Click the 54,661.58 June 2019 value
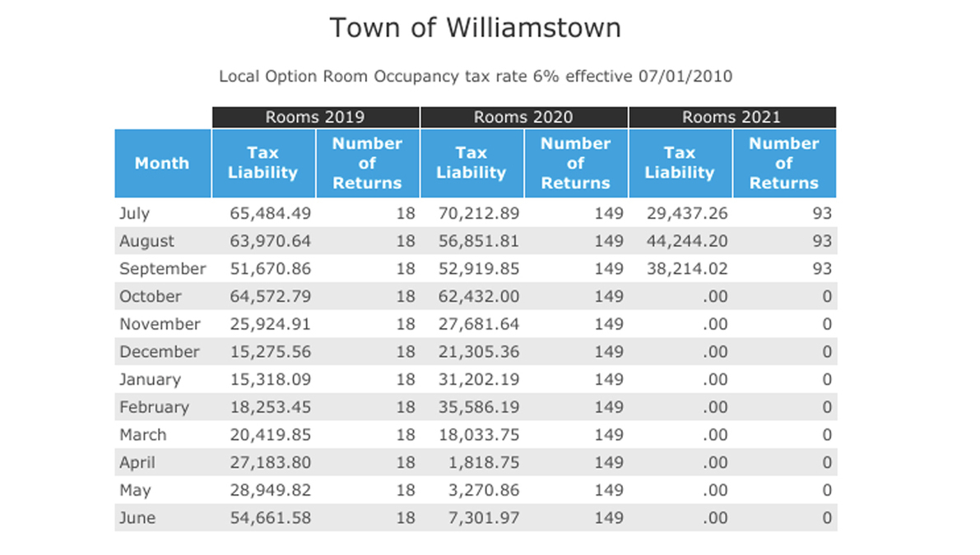Screen dimensions: 980x555 click(270, 518)
